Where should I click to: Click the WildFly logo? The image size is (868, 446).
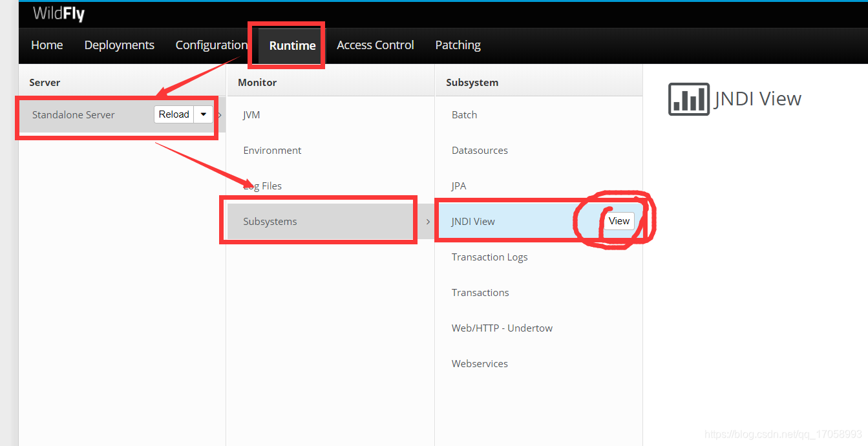pyautogui.click(x=59, y=13)
